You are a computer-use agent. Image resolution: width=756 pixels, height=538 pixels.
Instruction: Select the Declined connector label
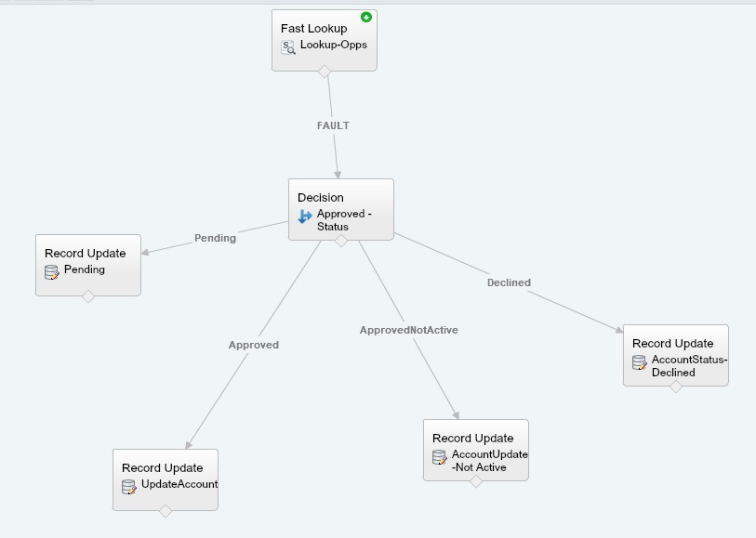509,282
